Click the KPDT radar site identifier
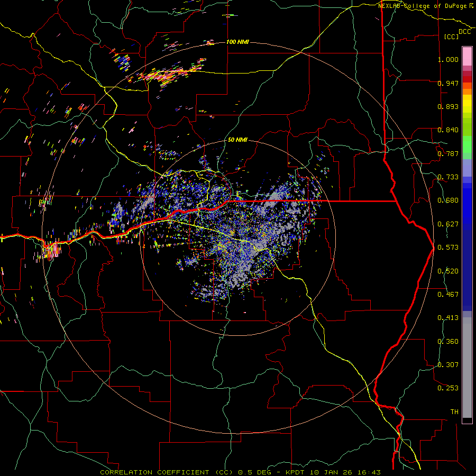The height and width of the screenshot is (476, 476). coord(295,472)
